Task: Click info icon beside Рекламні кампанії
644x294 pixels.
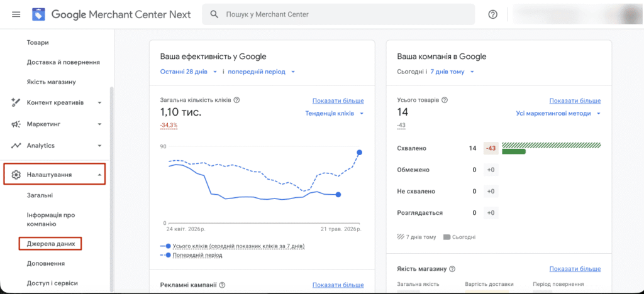Action: tap(222, 285)
